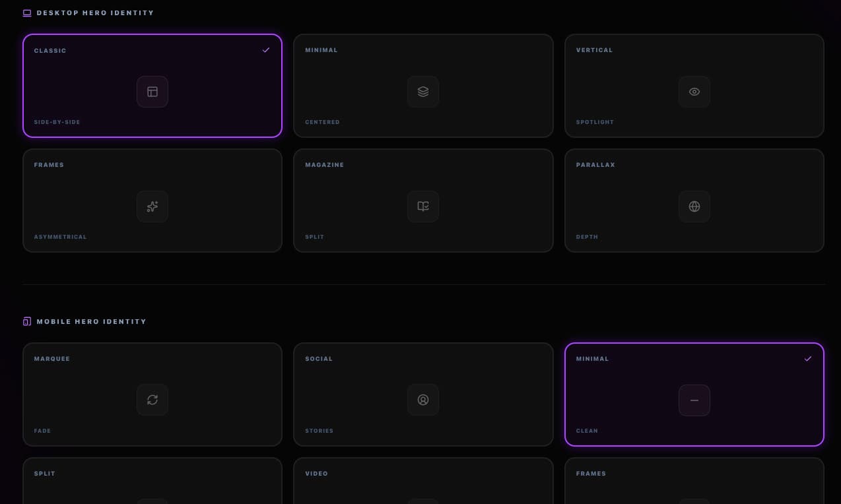Image resolution: width=841 pixels, height=504 pixels.
Task: Click the Parallax title text
Action: coord(595,165)
